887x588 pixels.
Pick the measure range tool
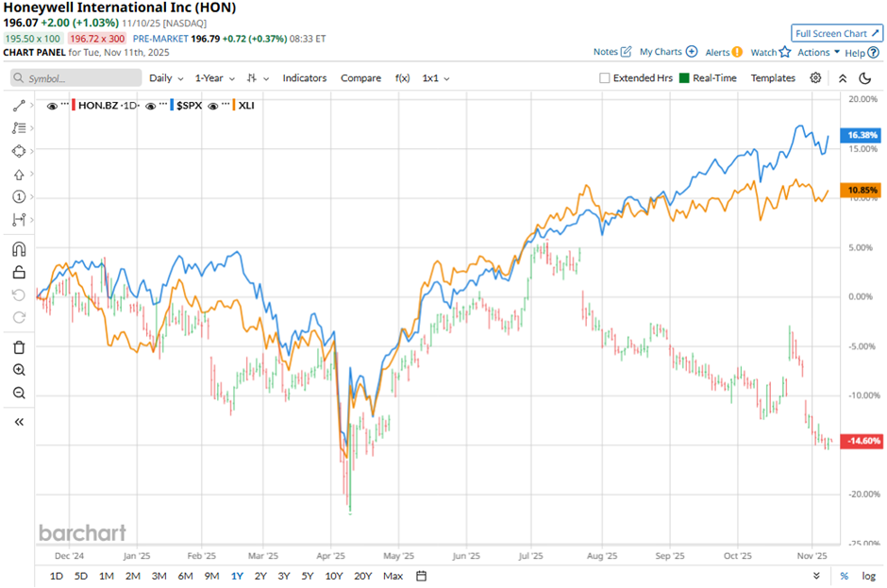point(19,220)
